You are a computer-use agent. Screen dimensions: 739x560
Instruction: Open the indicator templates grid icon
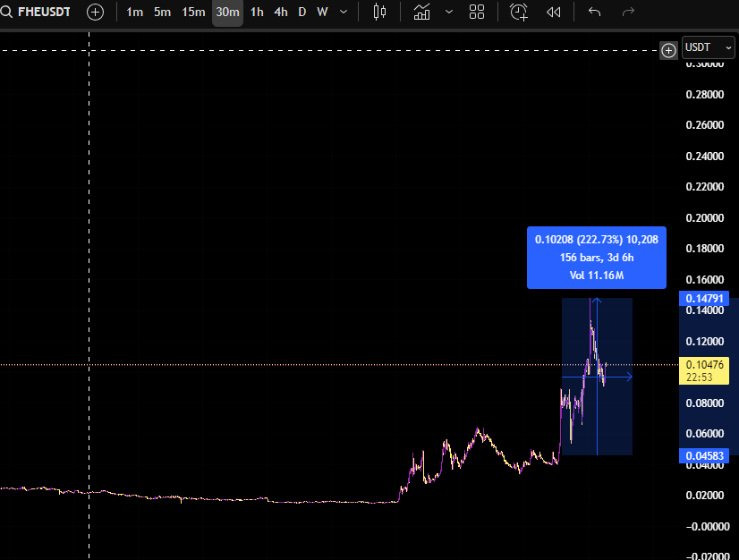(477, 13)
